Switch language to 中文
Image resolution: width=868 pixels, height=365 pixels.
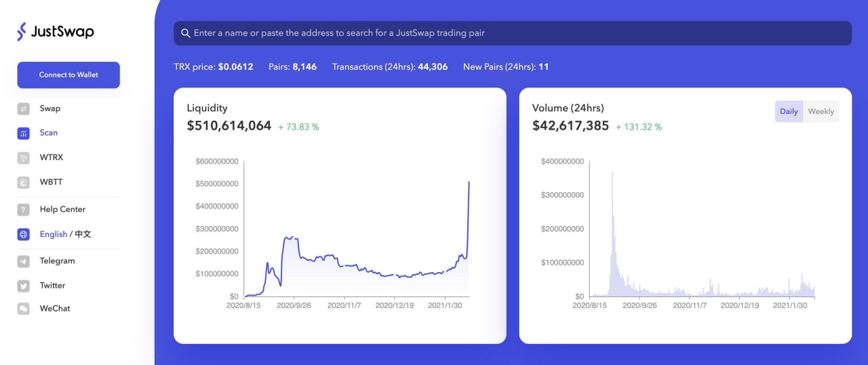pos(83,234)
